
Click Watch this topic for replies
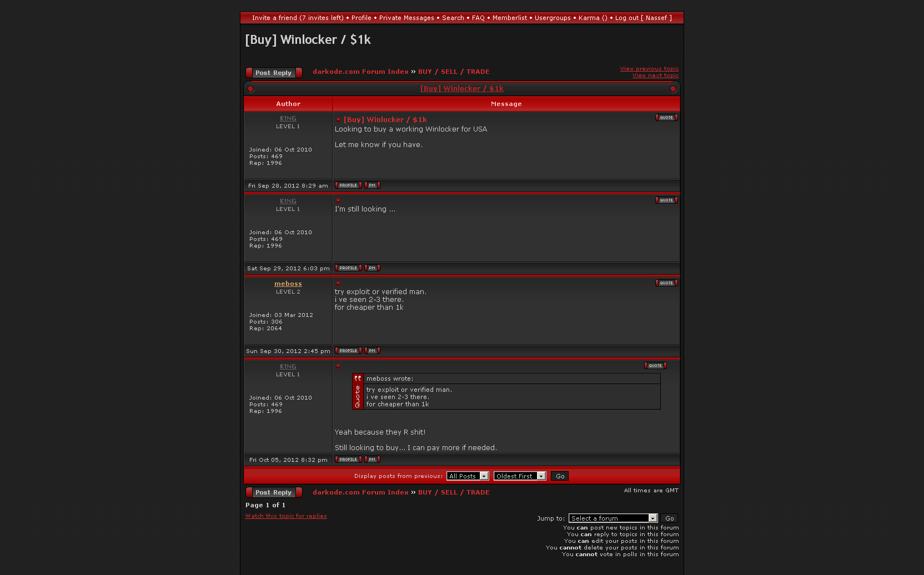[x=286, y=516]
